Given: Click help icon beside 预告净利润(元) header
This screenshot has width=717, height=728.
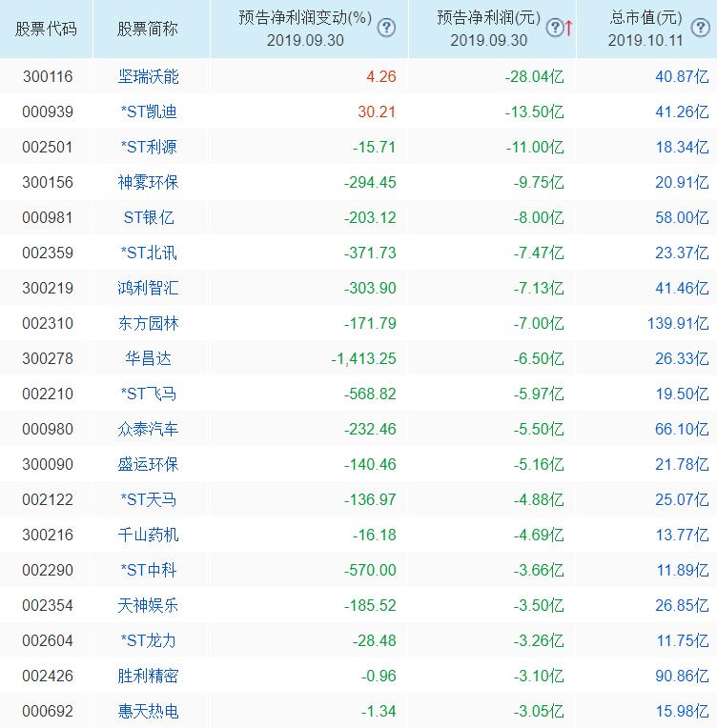Looking at the screenshot, I should pos(554,28).
